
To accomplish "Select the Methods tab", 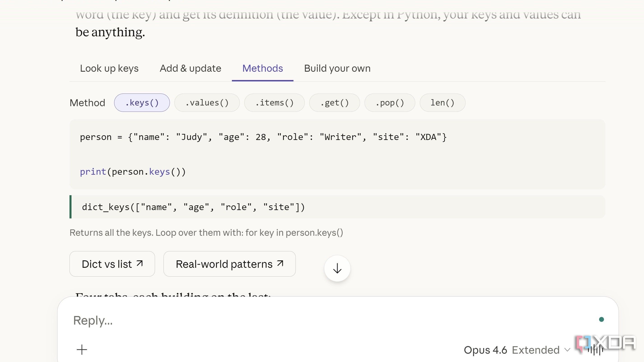I will click(x=263, y=69).
